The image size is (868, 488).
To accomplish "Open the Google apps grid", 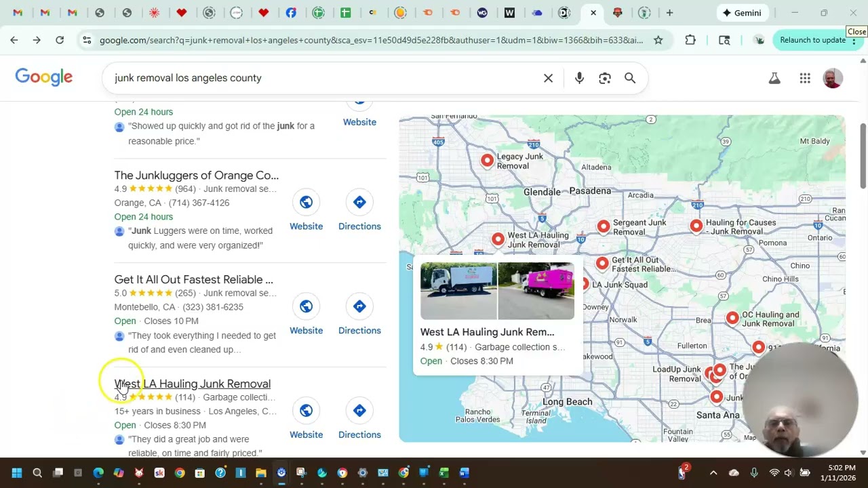I will 805,78.
